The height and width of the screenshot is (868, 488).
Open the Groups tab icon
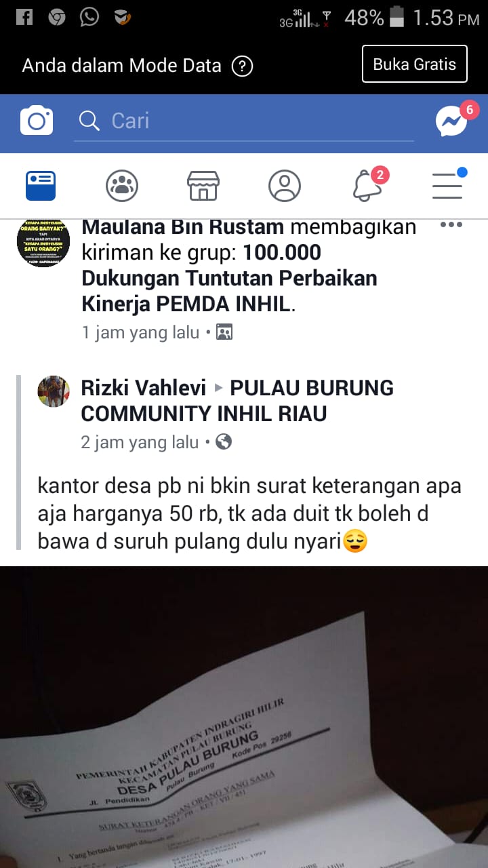[x=122, y=186]
